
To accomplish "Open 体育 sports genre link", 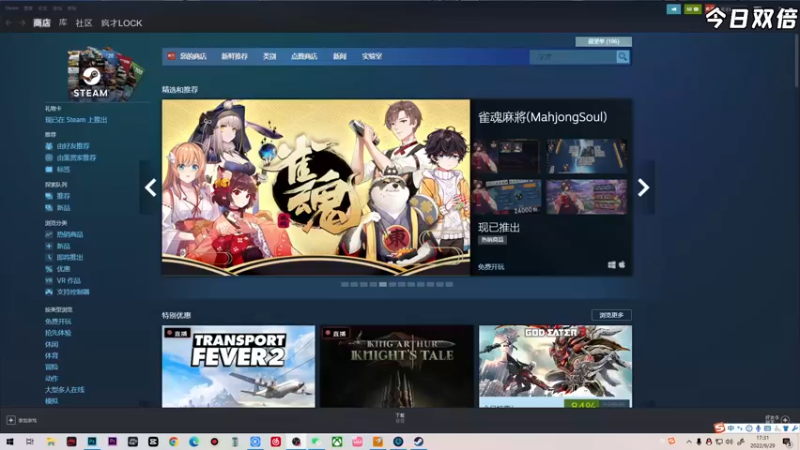I will tap(52, 356).
